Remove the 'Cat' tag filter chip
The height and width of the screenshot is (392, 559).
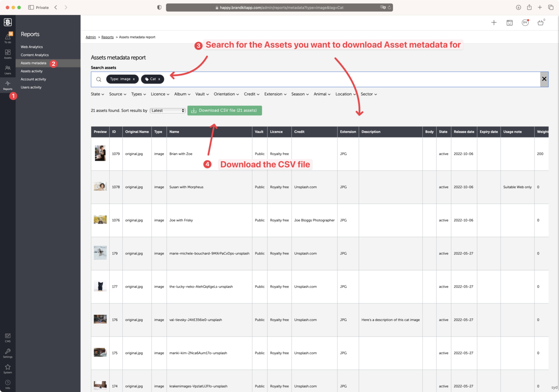pyautogui.click(x=159, y=79)
